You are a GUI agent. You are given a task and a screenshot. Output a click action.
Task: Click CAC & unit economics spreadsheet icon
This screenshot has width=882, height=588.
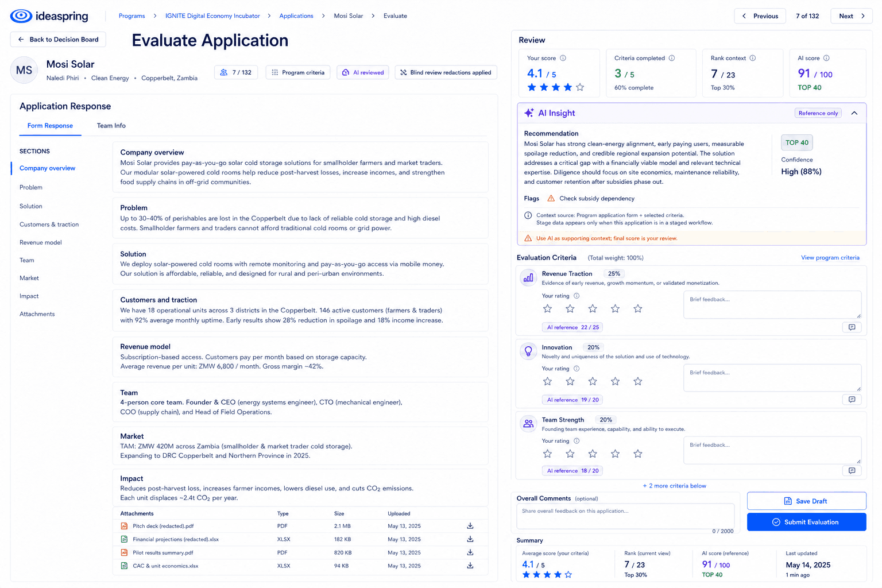(124, 566)
